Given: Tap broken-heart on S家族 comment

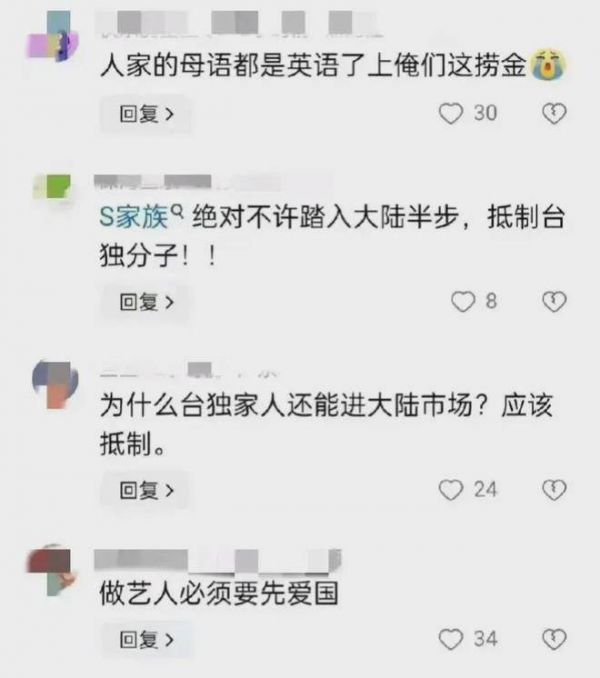Looking at the screenshot, I should pos(554,301).
